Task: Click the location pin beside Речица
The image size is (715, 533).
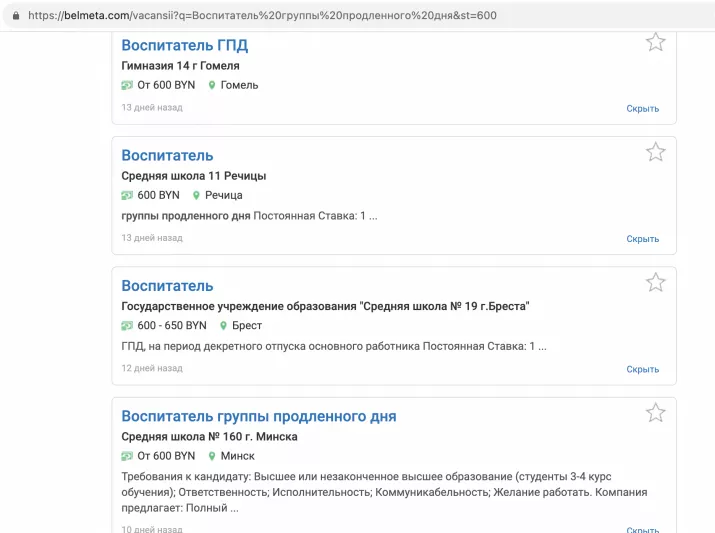Action: pyautogui.click(x=197, y=195)
